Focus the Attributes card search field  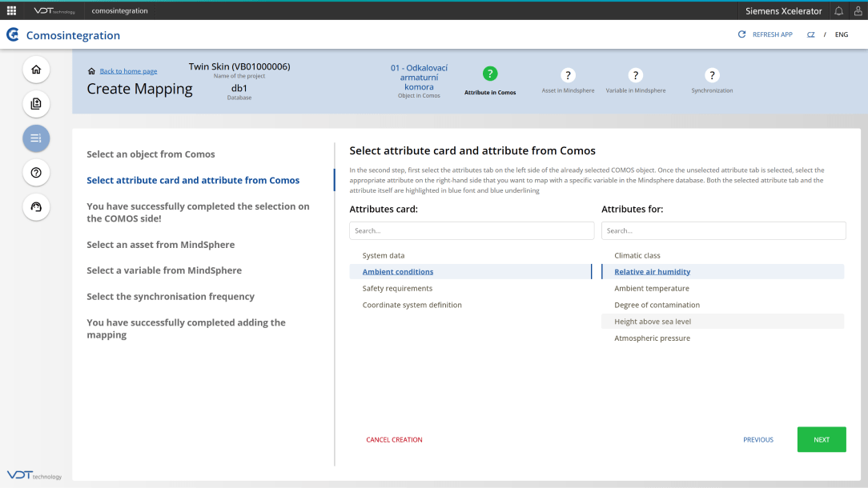(472, 230)
